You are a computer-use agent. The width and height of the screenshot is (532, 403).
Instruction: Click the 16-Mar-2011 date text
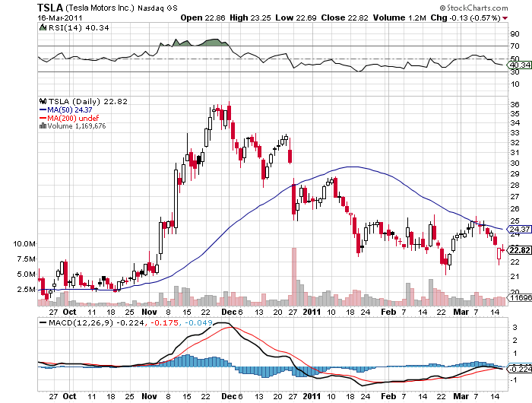(60, 18)
